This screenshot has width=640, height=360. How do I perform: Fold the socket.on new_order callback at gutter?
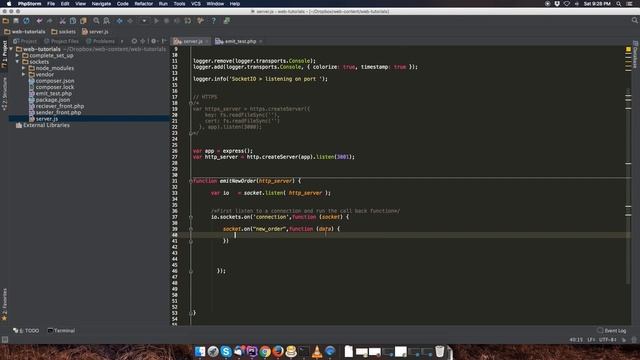(x=191, y=229)
